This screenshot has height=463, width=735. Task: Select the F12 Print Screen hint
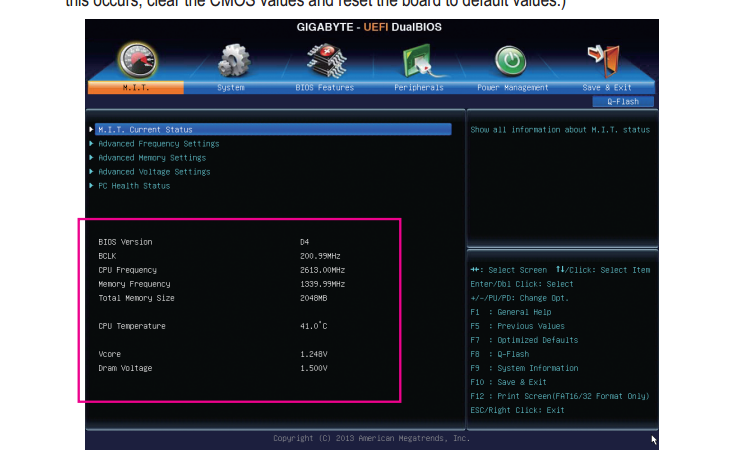pyautogui.click(x=560, y=396)
